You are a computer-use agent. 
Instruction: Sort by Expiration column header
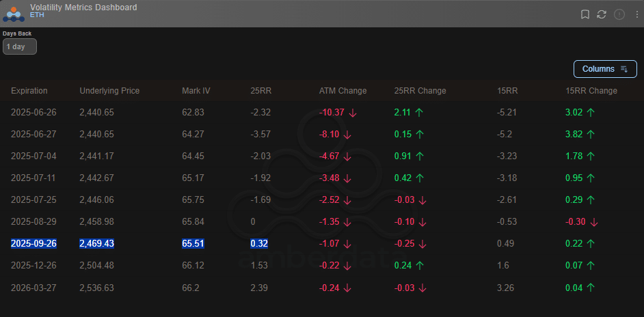point(29,91)
